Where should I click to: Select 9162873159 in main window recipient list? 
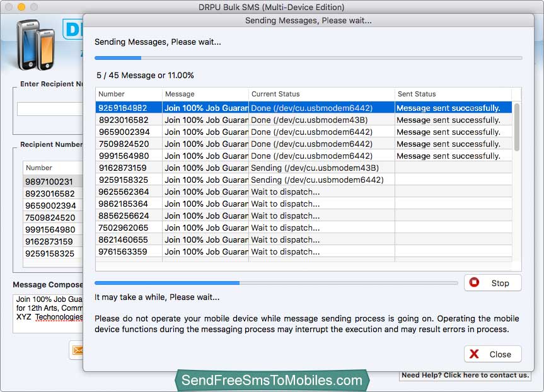(53, 241)
